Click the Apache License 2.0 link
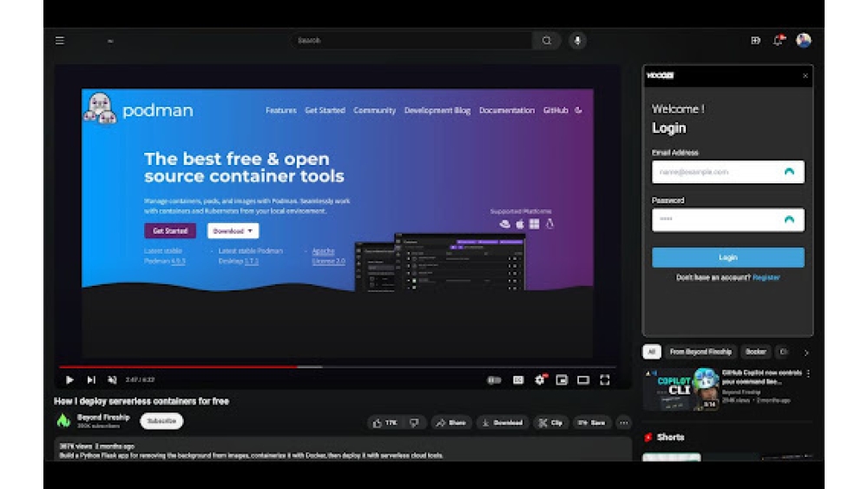 coord(328,256)
